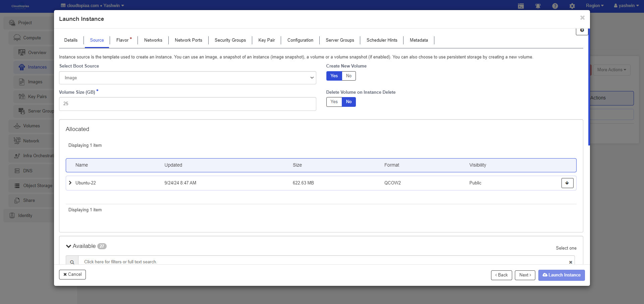Viewport: 644px width, 304px height.
Task: Switch to the Flavor tab
Action: pyautogui.click(x=123, y=40)
